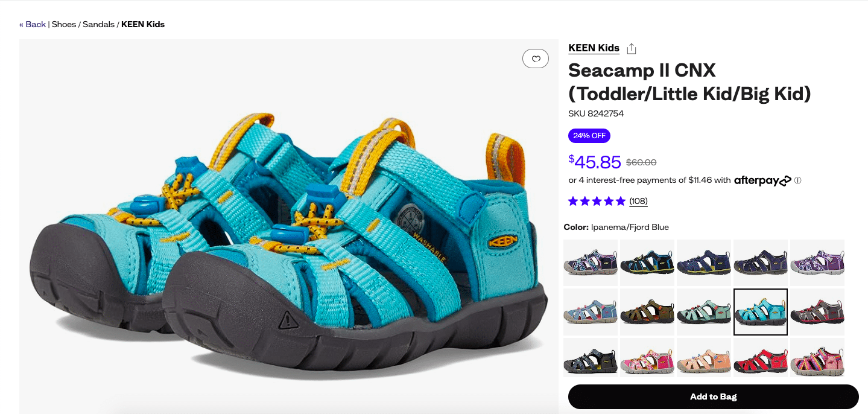Click the Afterpay logo

tap(762, 180)
